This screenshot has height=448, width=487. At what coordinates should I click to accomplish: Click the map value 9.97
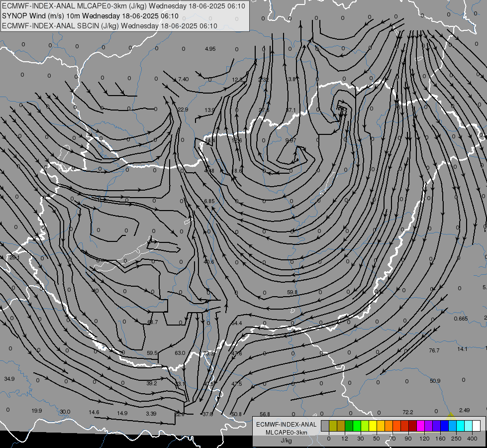point(291,140)
